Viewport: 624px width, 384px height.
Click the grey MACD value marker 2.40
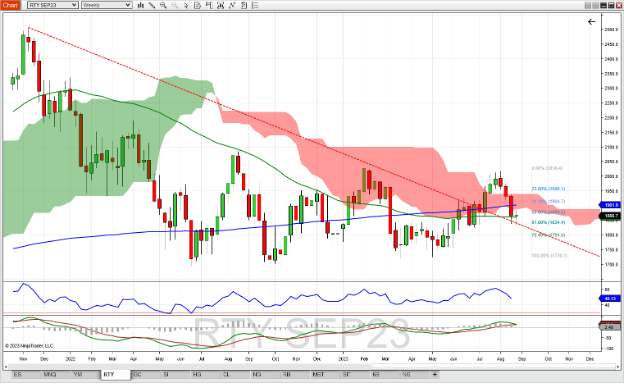[610, 327]
